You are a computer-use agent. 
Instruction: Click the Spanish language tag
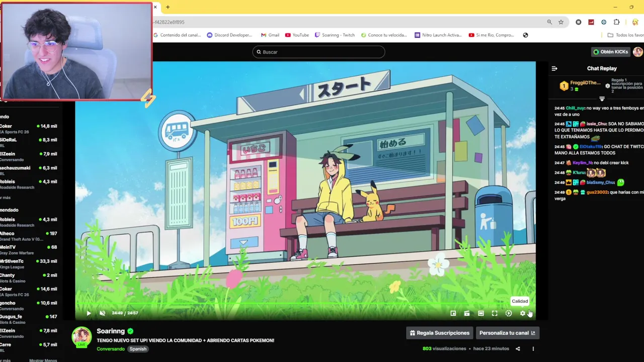point(138,349)
